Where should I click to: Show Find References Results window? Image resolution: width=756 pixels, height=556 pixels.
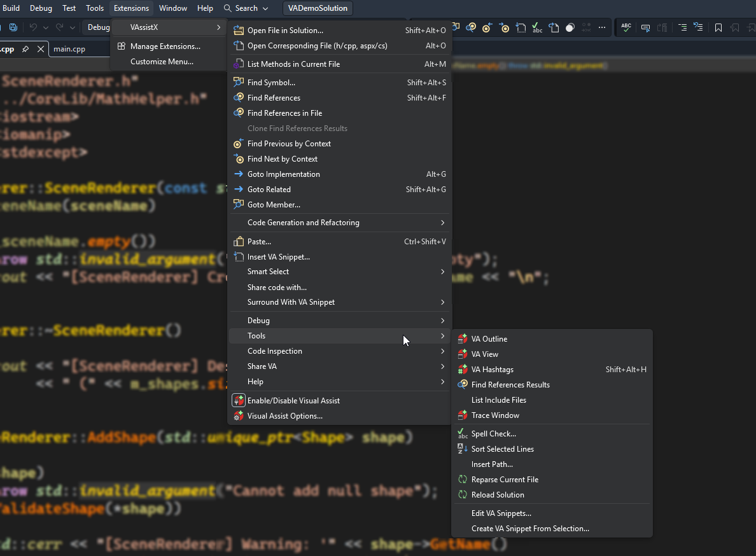[552, 384]
